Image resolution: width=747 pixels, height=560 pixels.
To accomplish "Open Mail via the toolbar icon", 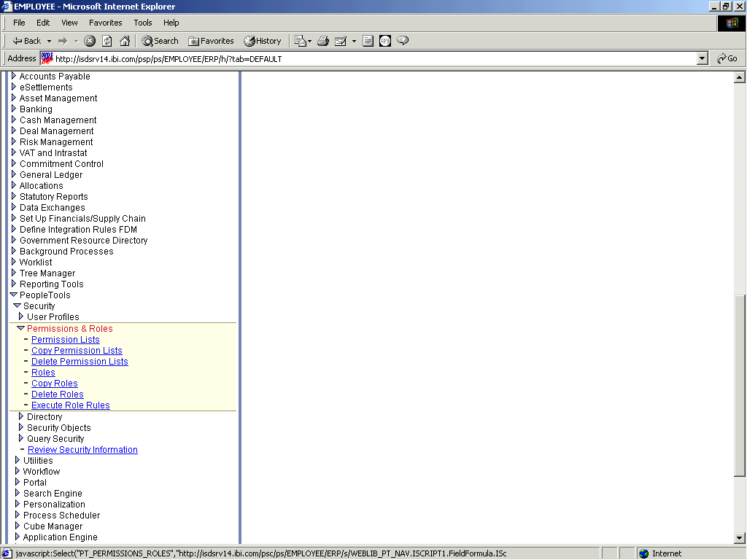I will pos(301,41).
